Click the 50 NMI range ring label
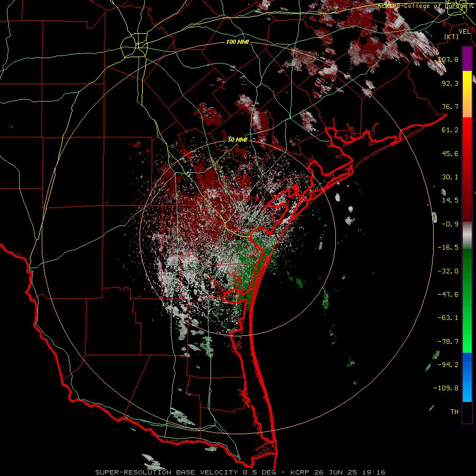The image size is (476, 476). pyautogui.click(x=237, y=140)
